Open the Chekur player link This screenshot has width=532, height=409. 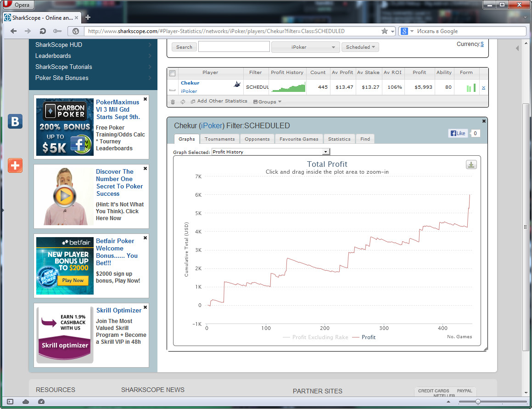pos(190,83)
